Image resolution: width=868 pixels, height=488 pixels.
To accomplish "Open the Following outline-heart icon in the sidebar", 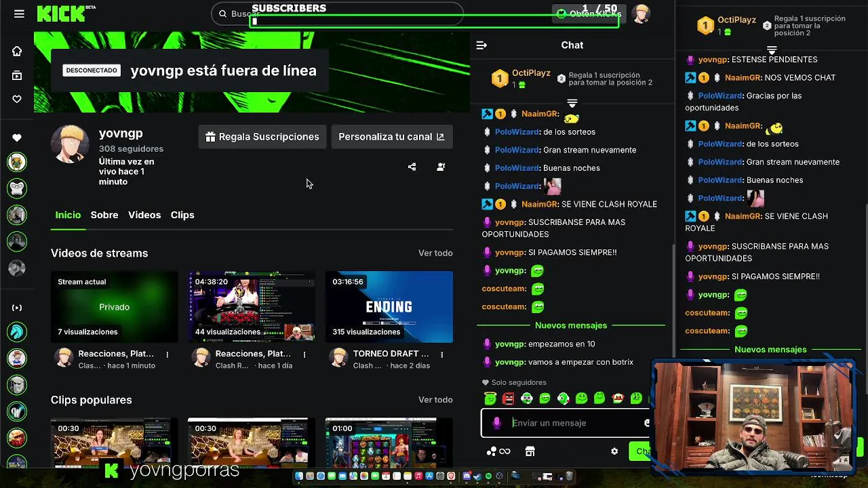I will tap(17, 99).
